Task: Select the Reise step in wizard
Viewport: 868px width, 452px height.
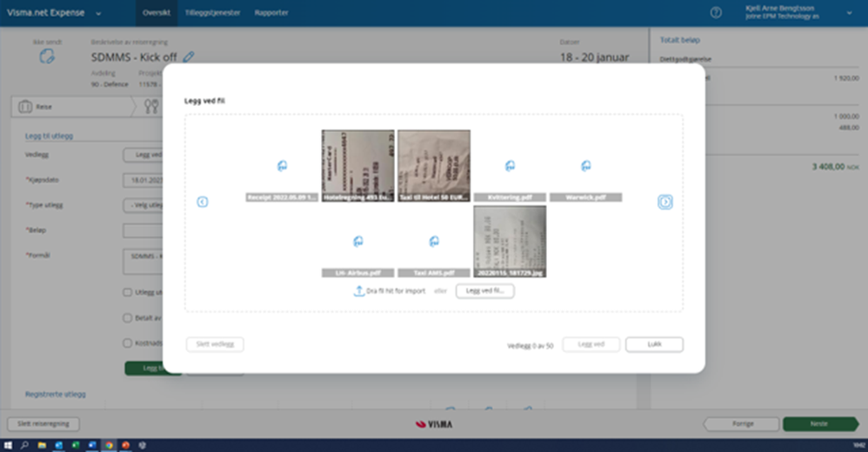Action: click(72, 107)
